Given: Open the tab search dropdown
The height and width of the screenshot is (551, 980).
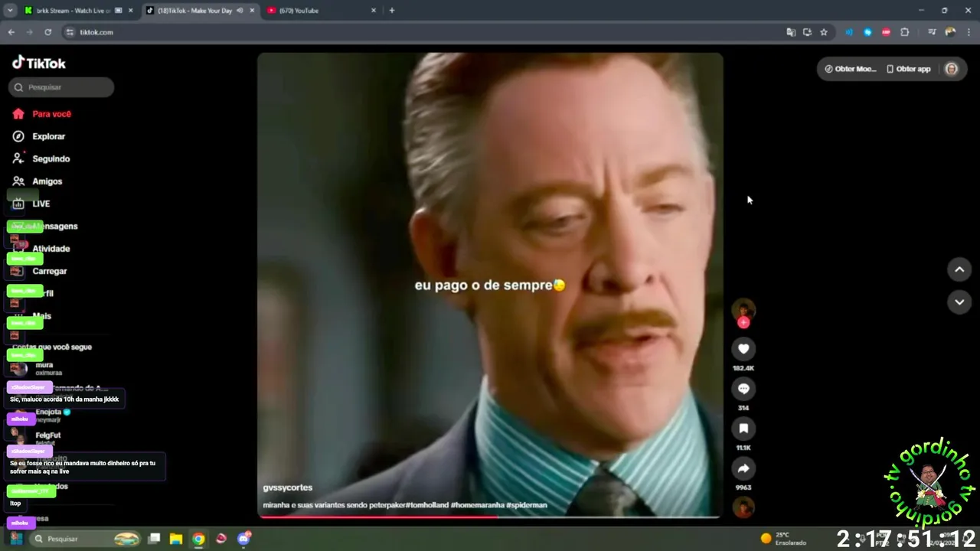Looking at the screenshot, I should 10,11.
